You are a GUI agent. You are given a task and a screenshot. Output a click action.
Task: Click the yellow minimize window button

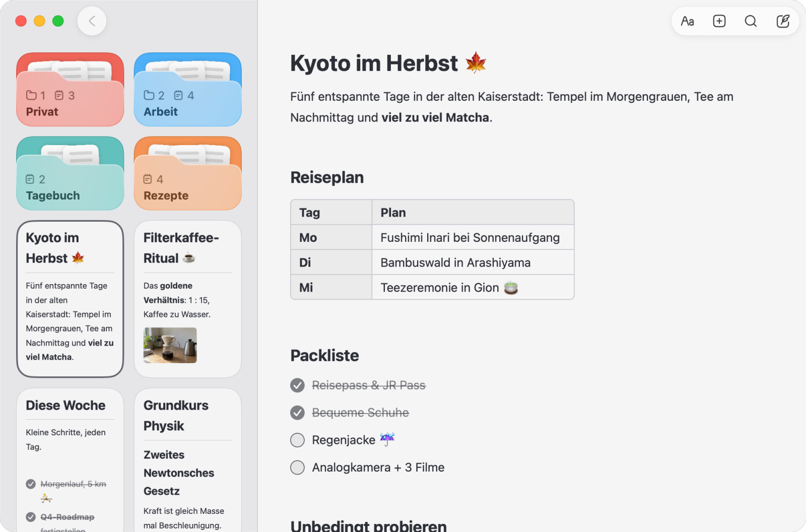[39, 21]
